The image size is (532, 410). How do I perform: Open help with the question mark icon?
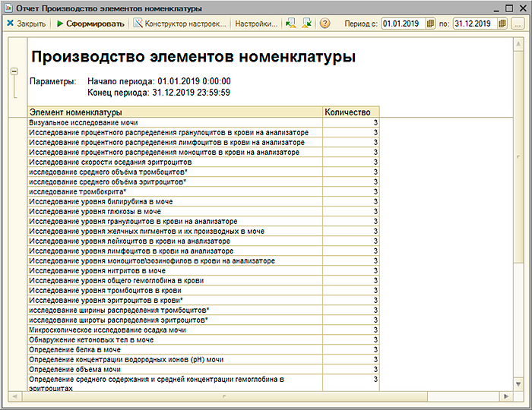coord(325,24)
